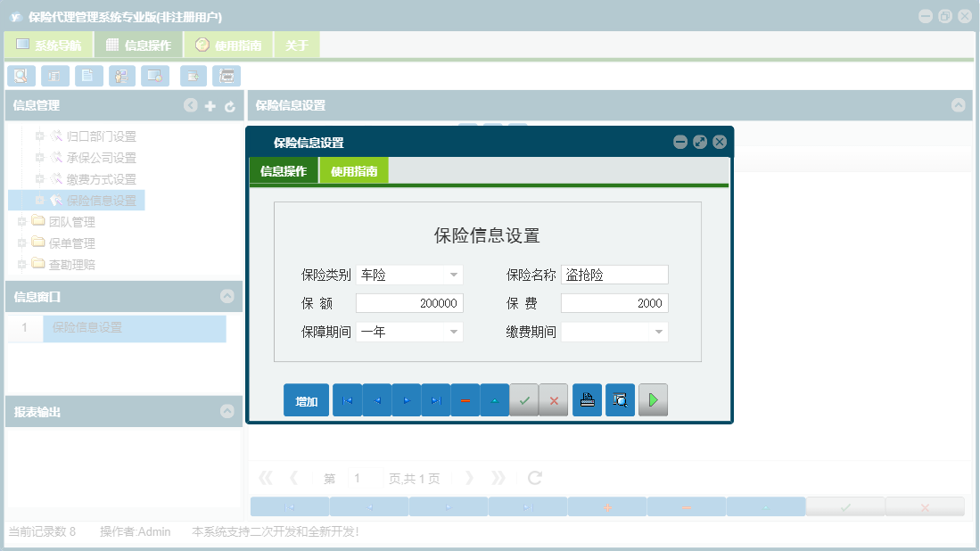Screen dimensions: 980x551
Task: Confirm changes with the green checkmark
Action: coord(524,400)
